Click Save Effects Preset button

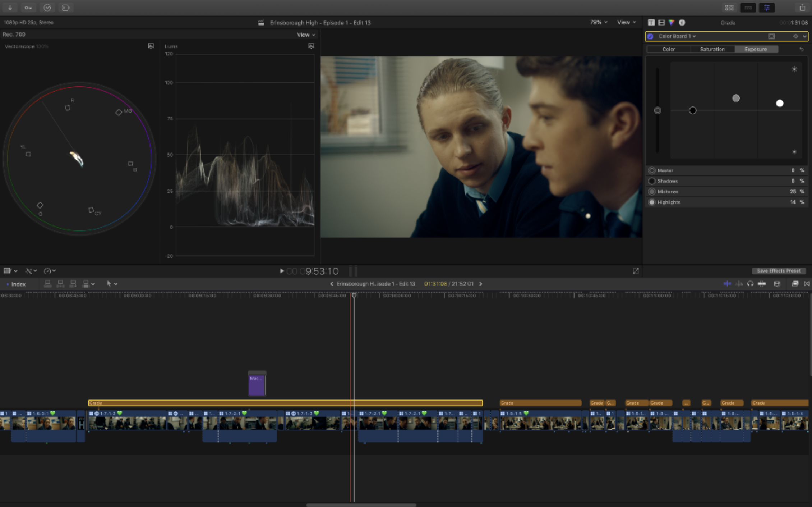tap(778, 271)
